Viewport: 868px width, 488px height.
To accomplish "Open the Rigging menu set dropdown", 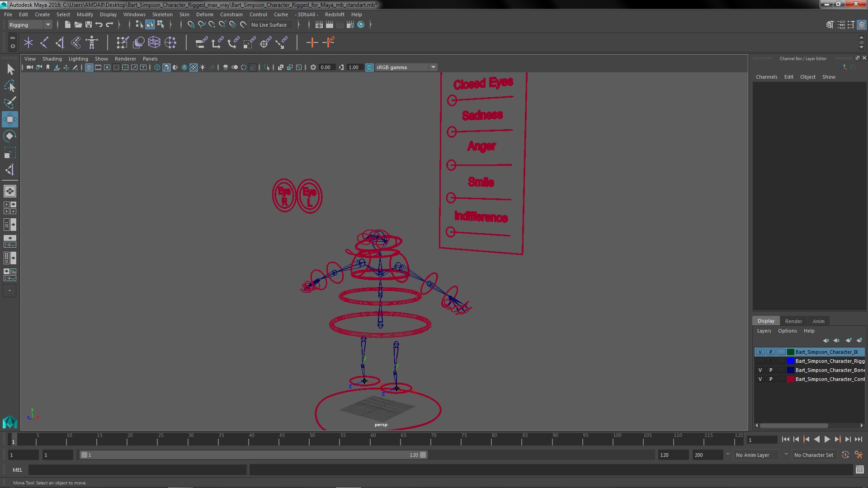I will (x=30, y=25).
